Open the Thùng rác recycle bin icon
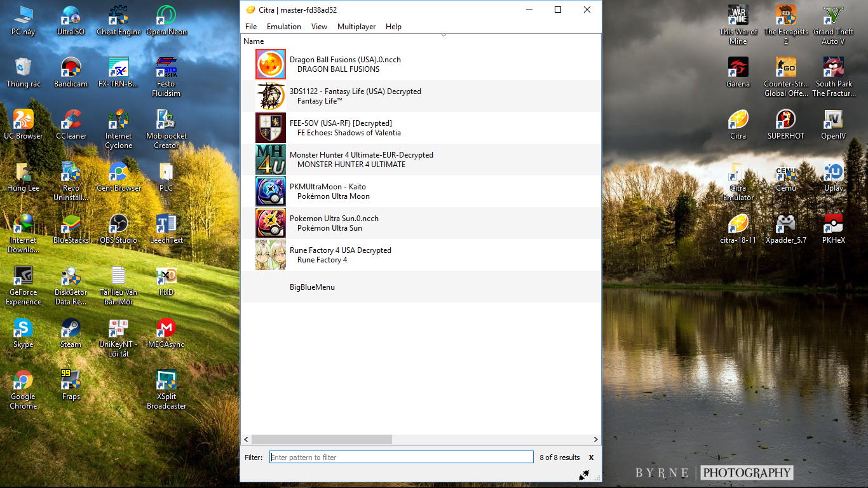The height and width of the screenshot is (488, 868). 24,72
